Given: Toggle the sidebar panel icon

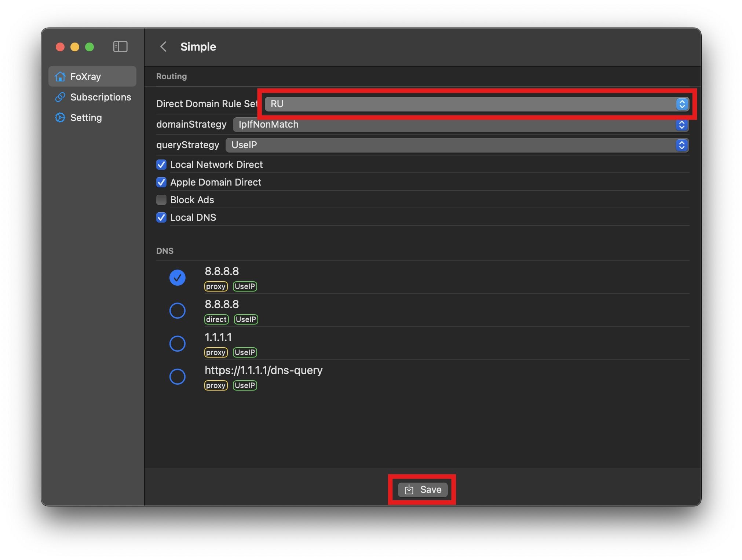Looking at the screenshot, I should 120,47.
